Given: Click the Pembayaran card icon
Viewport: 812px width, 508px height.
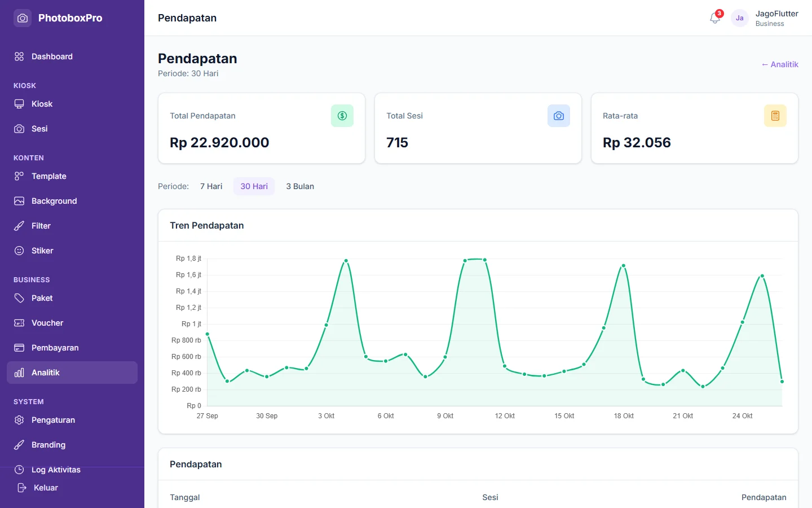Looking at the screenshot, I should click(x=19, y=348).
